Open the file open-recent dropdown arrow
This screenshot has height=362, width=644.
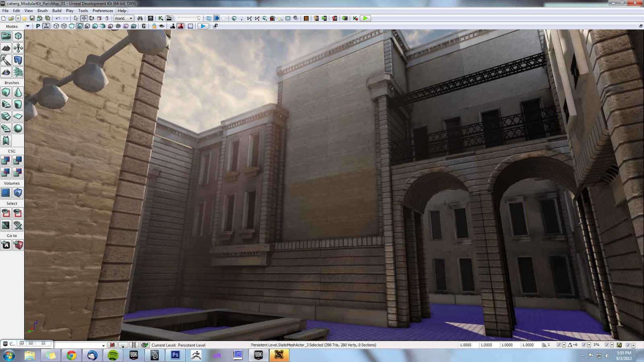click(x=18, y=18)
